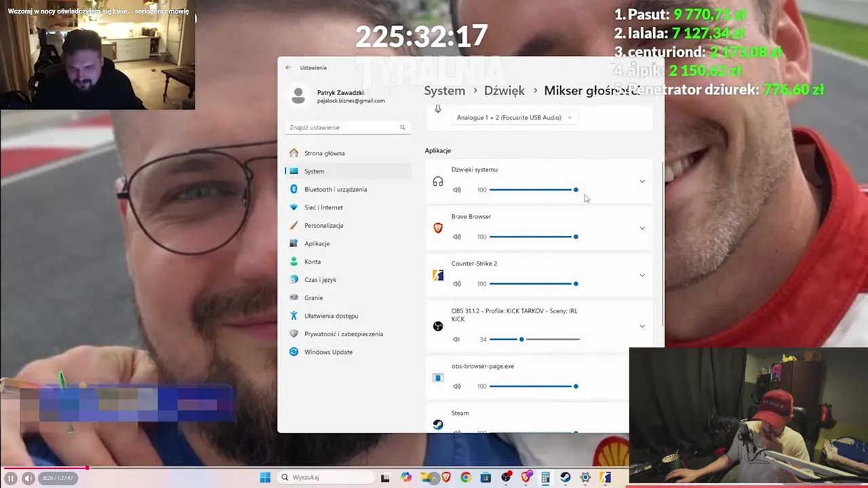Open Calculator from the taskbar
Screen dimensions: 868x488
(545, 477)
